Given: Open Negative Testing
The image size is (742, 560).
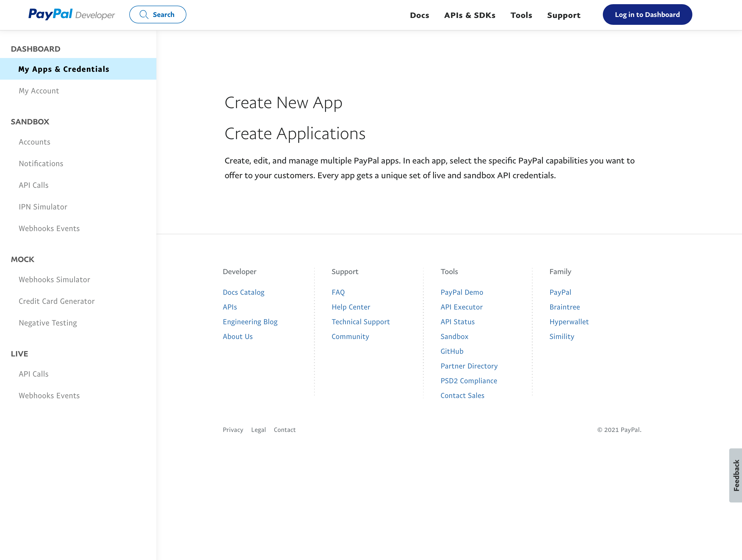Looking at the screenshot, I should coord(48,323).
